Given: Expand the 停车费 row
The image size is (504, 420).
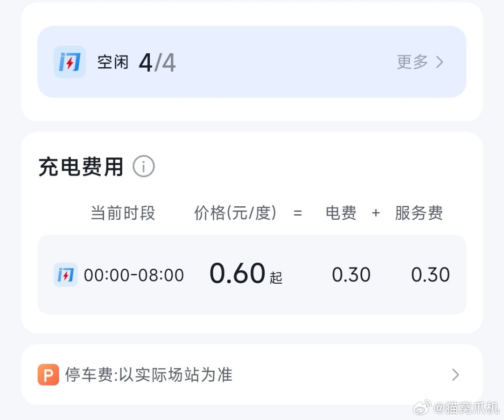Looking at the screenshot, I should [x=252, y=375].
